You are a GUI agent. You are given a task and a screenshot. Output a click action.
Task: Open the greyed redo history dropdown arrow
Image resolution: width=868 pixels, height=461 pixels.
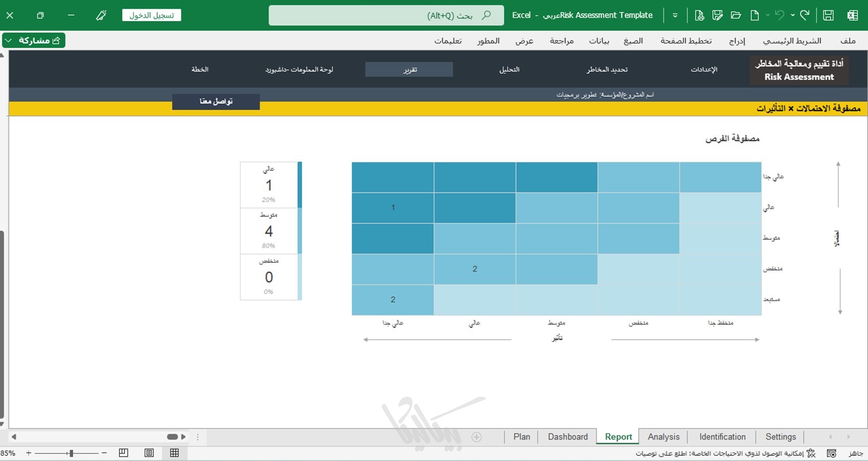tap(767, 15)
